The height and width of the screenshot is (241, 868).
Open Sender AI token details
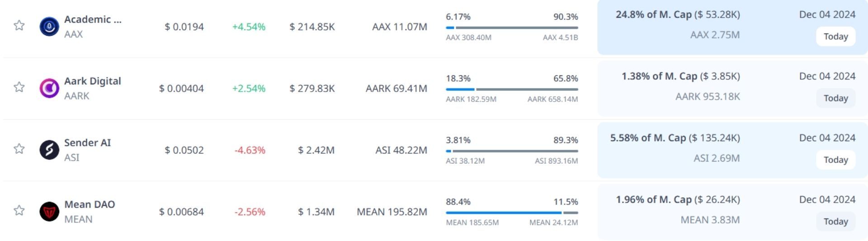(87, 143)
